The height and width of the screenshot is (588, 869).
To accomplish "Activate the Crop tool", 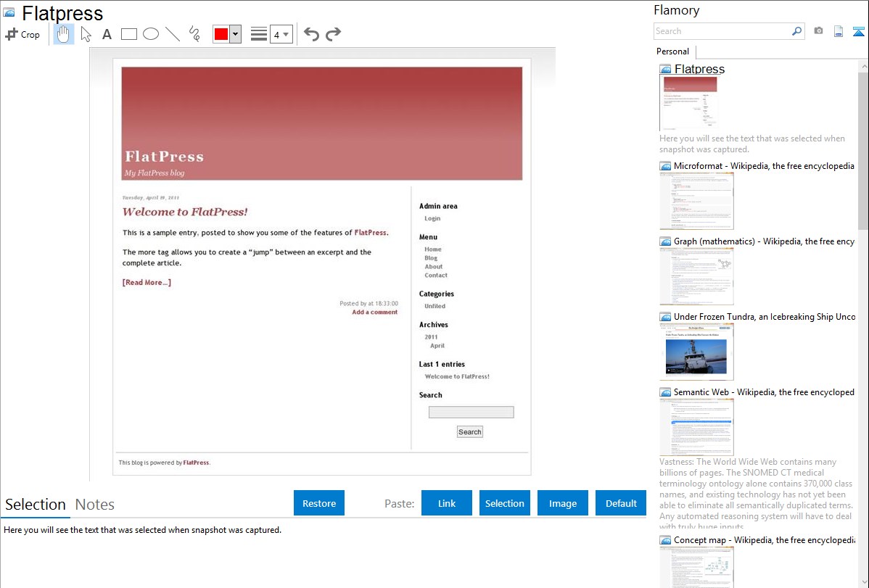I will click(22, 34).
